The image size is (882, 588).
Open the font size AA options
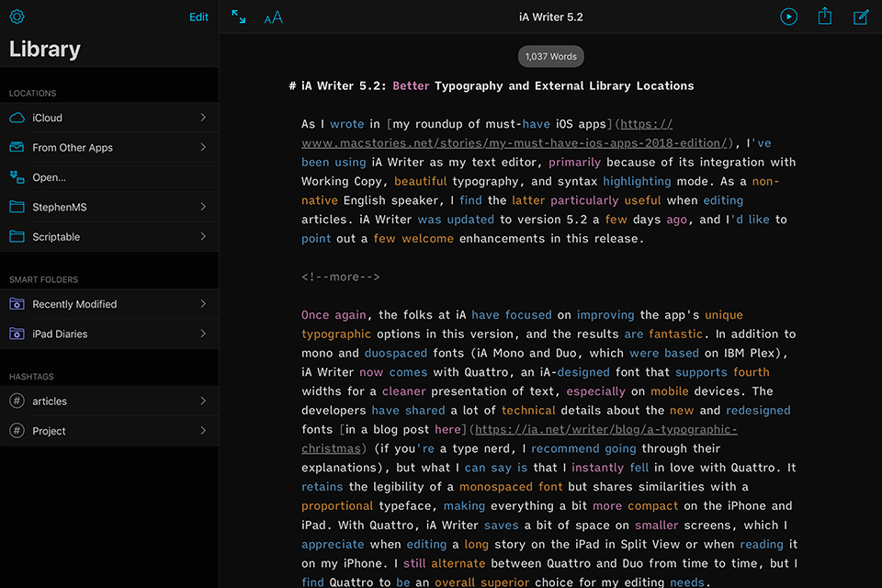274,17
